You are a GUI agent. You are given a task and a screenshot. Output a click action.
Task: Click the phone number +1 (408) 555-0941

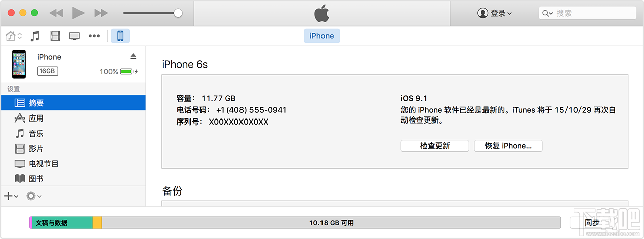tap(252, 110)
